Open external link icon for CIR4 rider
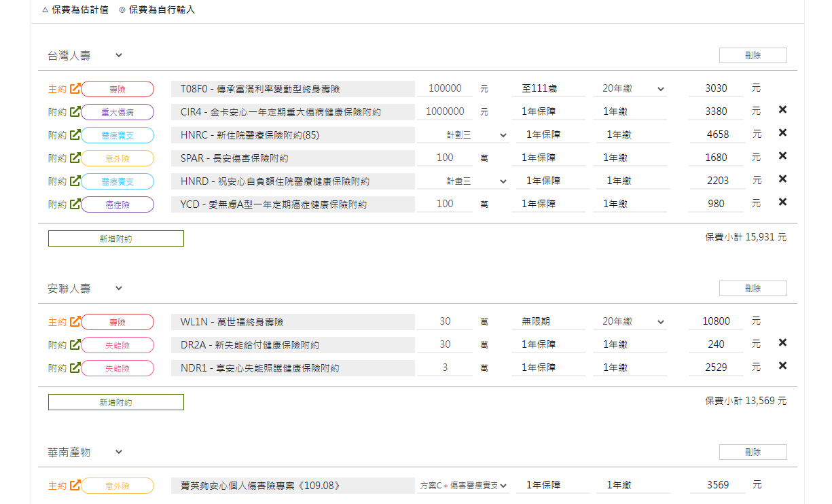Viewport: 832px width, 504px height. click(x=75, y=111)
